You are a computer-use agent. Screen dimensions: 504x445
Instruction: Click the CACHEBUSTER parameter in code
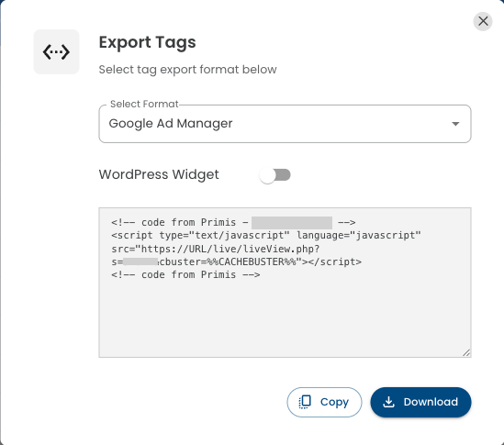pos(252,261)
